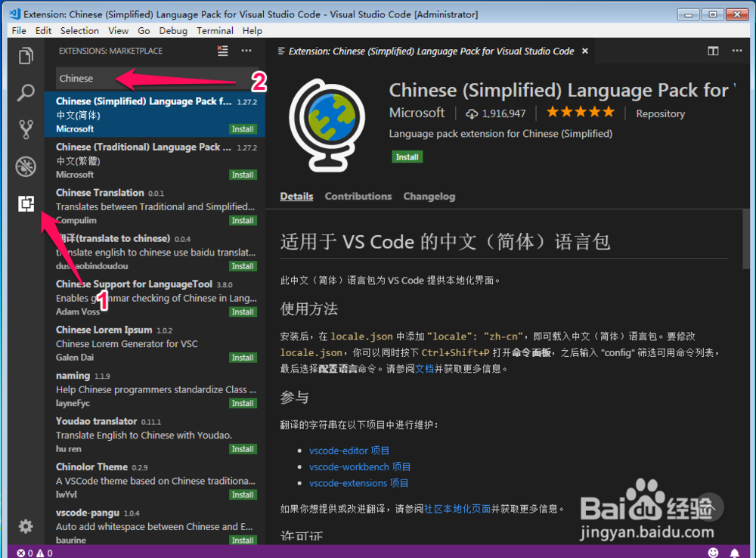Click the VS Code title bar icon
Screen dimensions: 756x558
14,14
